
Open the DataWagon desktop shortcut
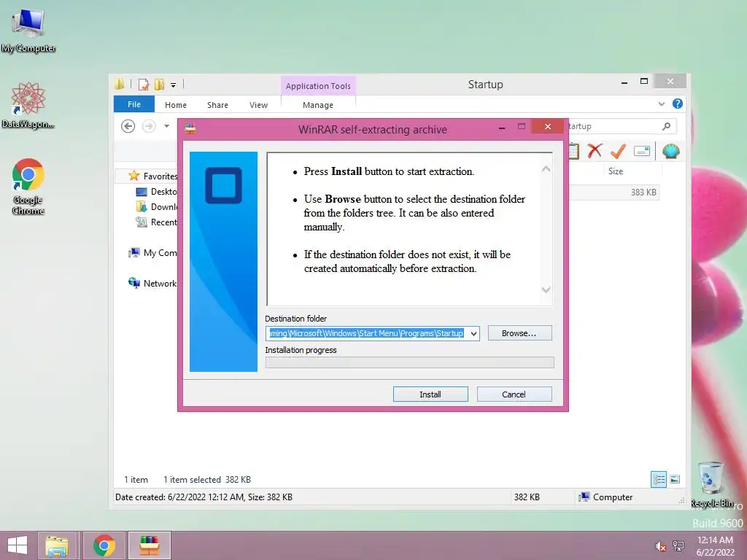click(28, 105)
